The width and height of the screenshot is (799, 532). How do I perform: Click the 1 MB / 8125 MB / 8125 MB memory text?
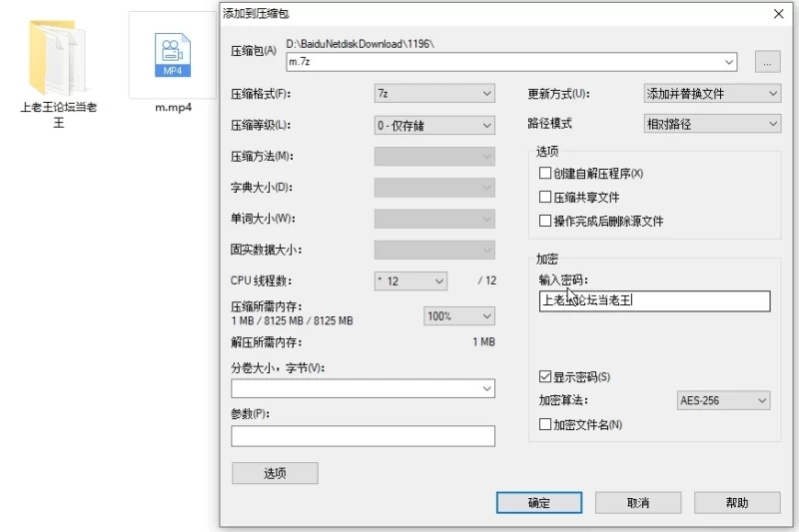coord(292,321)
